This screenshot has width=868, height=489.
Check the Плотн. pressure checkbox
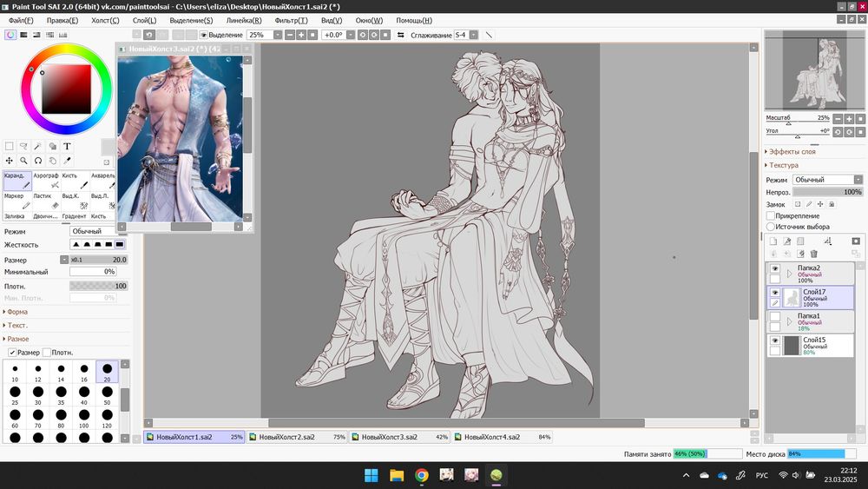click(x=47, y=353)
